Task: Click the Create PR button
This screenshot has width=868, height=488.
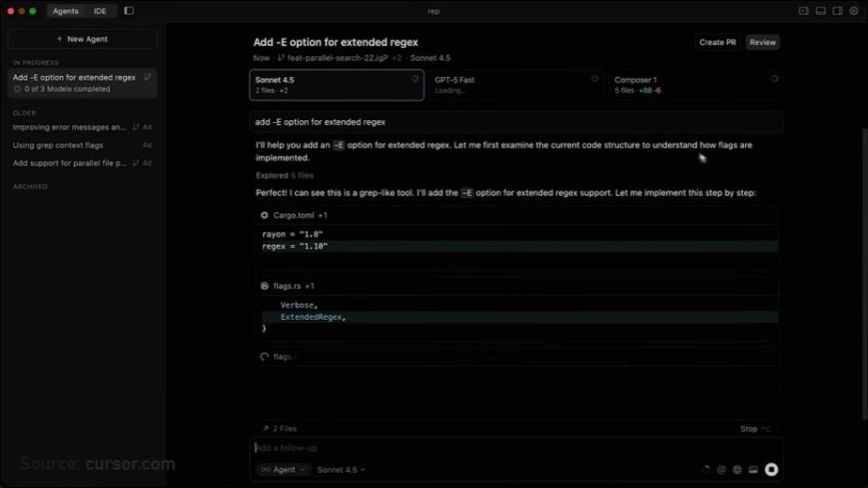Action: [718, 42]
